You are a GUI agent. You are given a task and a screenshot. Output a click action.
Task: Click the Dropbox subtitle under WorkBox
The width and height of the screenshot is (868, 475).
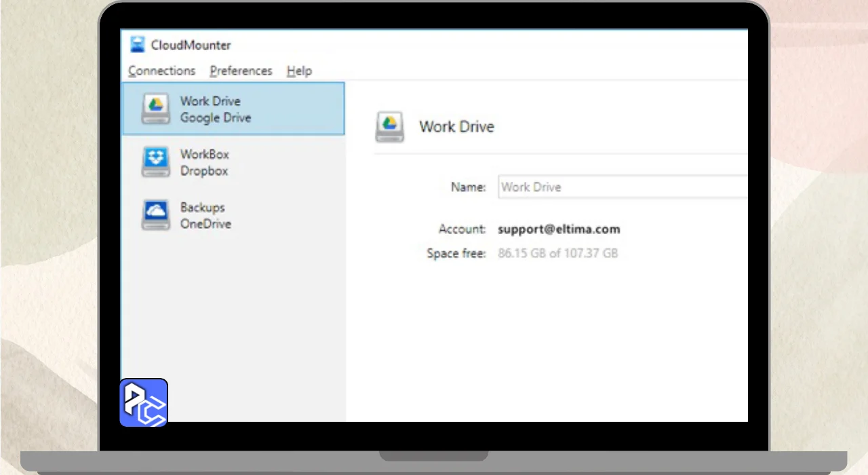[204, 171]
